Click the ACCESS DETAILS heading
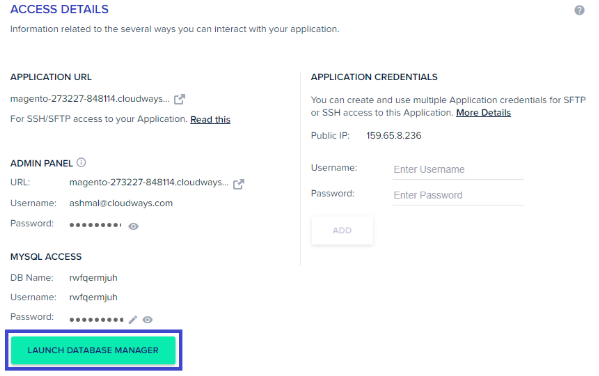Screen dimensions: 599x376 (60, 9)
